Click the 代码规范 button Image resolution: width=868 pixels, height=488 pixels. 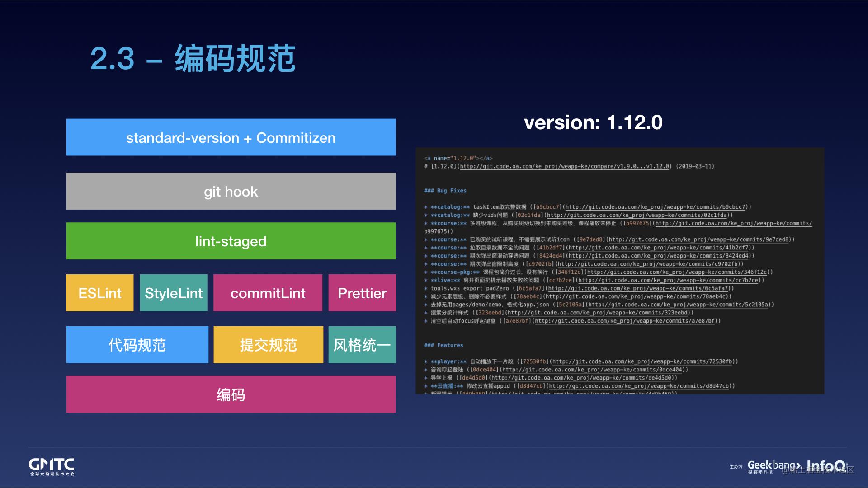(137, 344)
